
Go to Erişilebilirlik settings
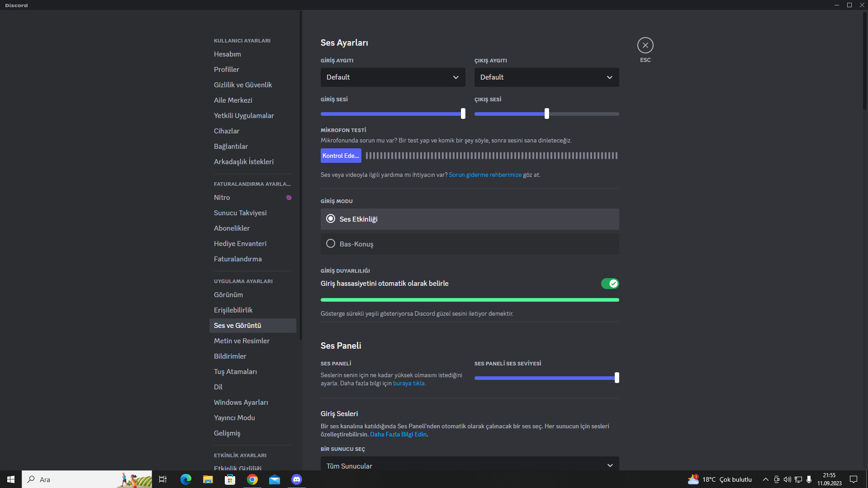(x=252, y=310)
